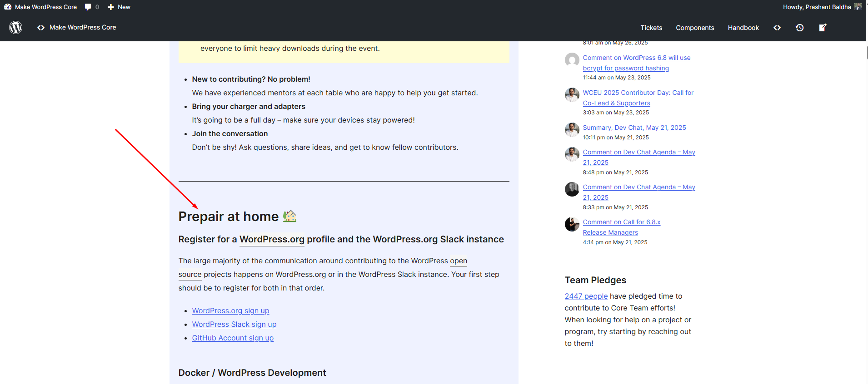Open comments bubble icon in admin bar
The image size is (868, 384).
pos(88,7)
